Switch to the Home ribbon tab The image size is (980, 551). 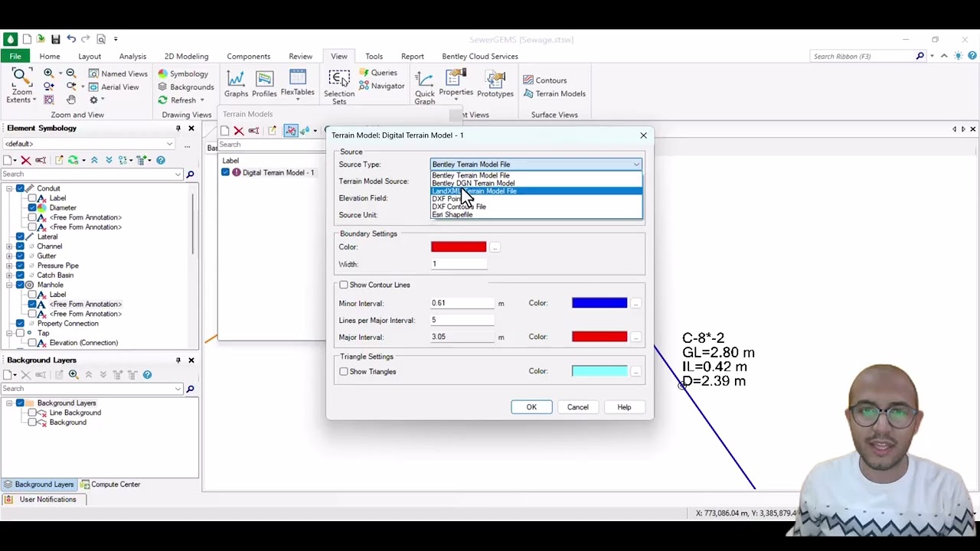click(50, 56)
